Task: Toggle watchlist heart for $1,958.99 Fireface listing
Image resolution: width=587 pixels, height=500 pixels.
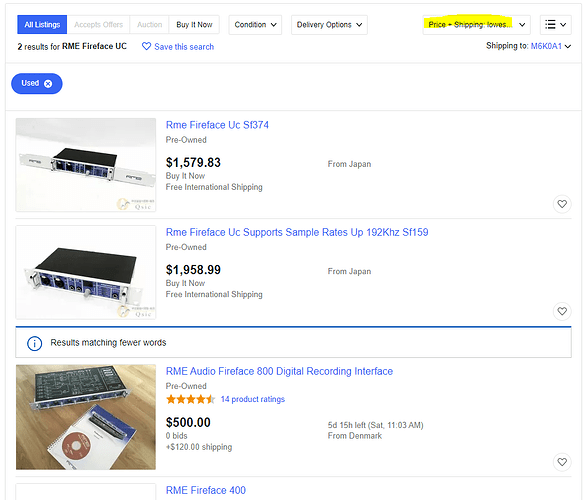Action: (562, 311)
